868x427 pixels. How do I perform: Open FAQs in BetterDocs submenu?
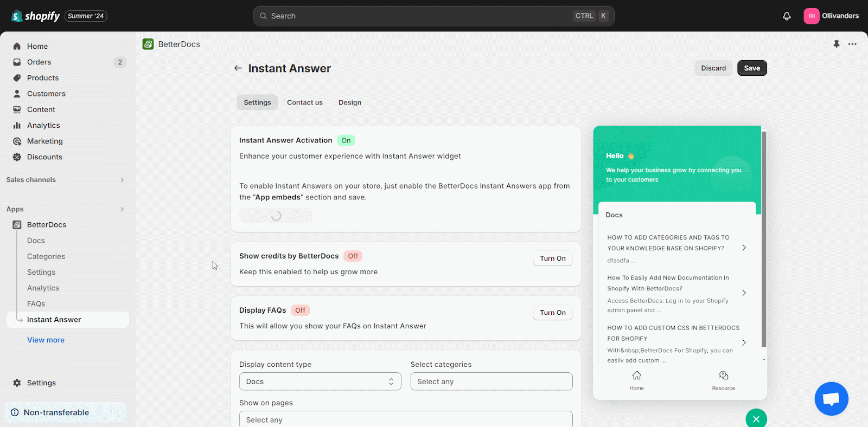point(36,304)
